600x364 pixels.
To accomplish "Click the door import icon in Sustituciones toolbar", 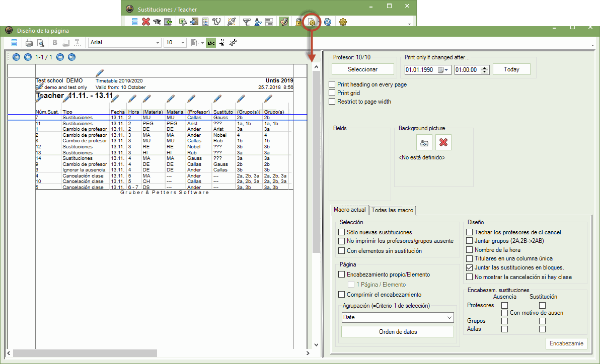I will point(194,22).
